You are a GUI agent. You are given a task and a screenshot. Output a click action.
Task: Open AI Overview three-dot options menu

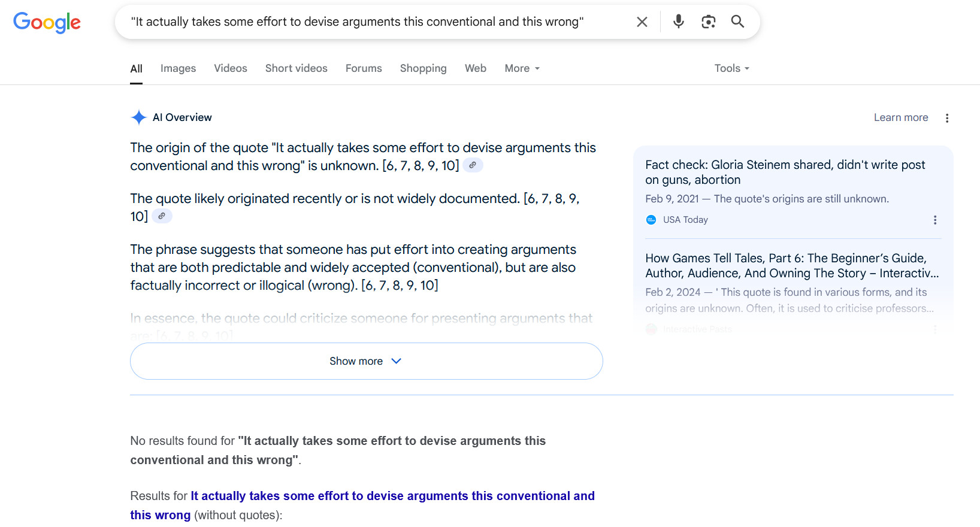point(947,118)
